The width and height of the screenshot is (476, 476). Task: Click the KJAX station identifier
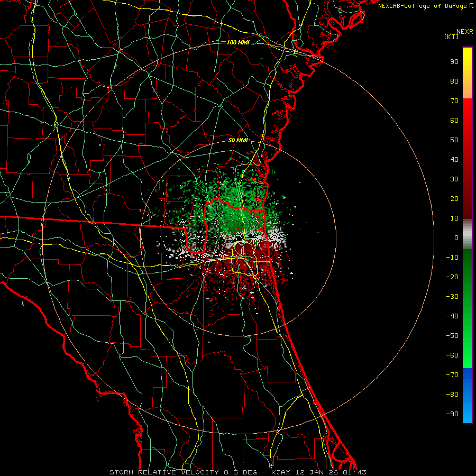pyautogui.click(x=281, y=472)
